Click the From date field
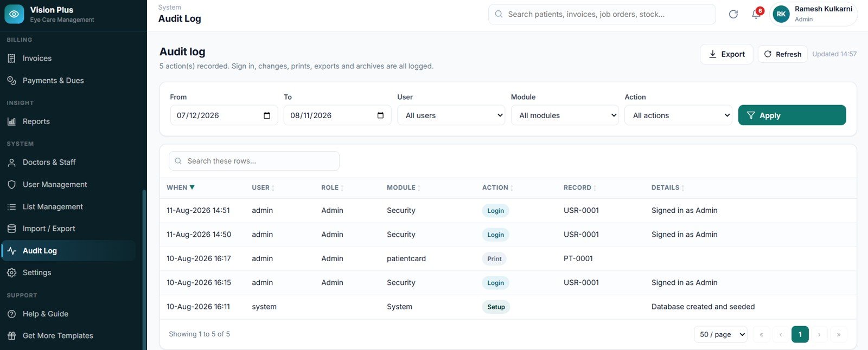This screenshot has height=350, width=868. pyautogui.click(x=224, y=115)
